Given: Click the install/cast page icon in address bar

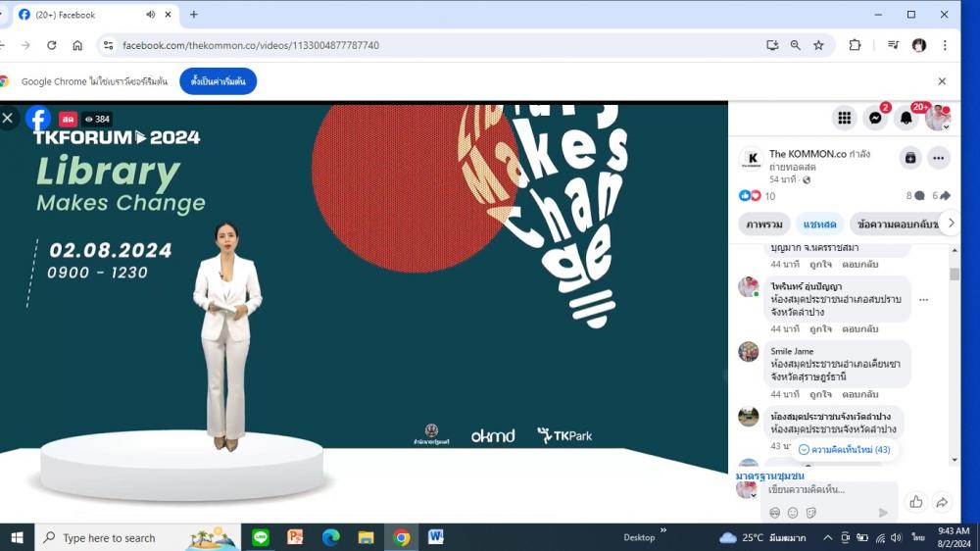Looking at the screenshot, I should [x=772, y=45].
